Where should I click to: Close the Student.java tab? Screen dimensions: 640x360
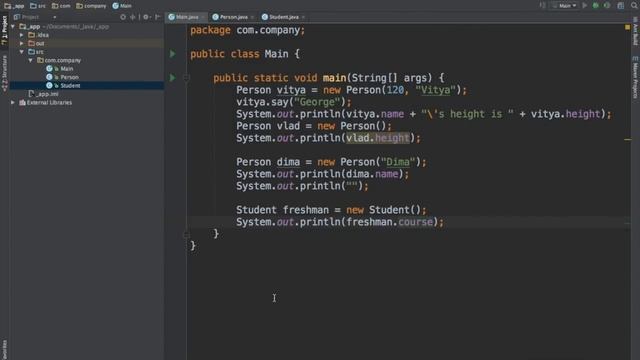303,17
